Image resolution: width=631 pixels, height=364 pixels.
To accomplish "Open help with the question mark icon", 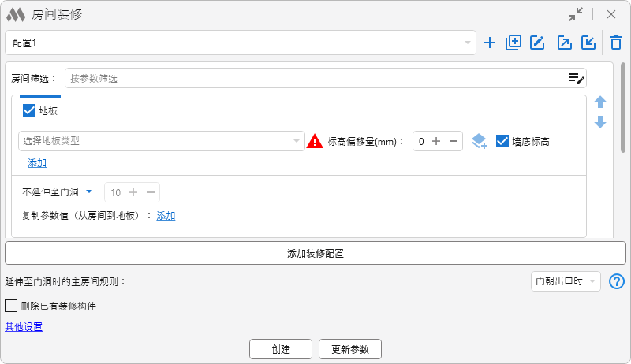I will pyautogui.click(x=617, y=281).
